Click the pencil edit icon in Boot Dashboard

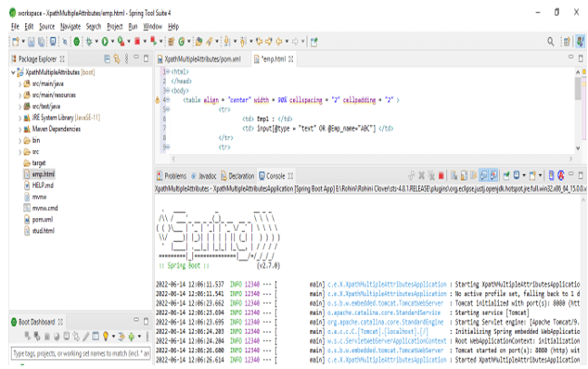click(86, 337)
